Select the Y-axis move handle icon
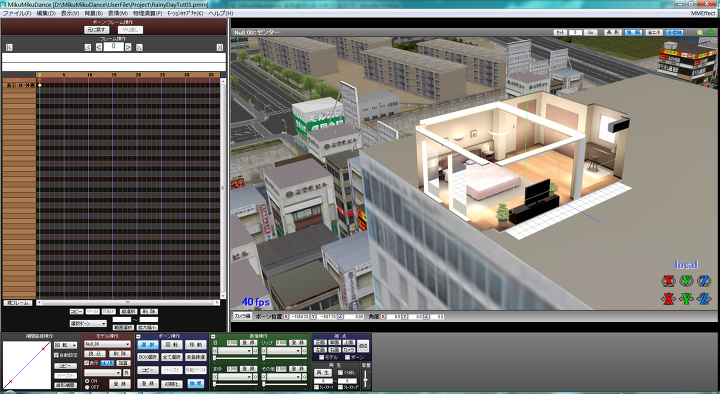Screen dimensions: 720x394 (x=686, y=299)
